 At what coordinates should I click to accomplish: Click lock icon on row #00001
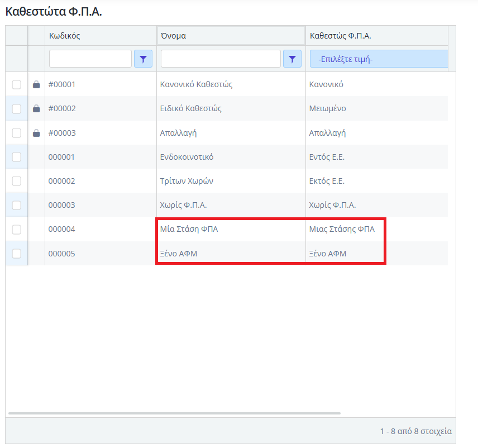(x=36, y=85)
